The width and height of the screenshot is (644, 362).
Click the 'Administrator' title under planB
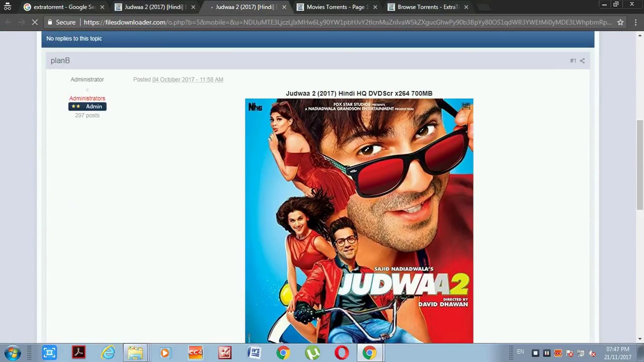pos(87,79)
